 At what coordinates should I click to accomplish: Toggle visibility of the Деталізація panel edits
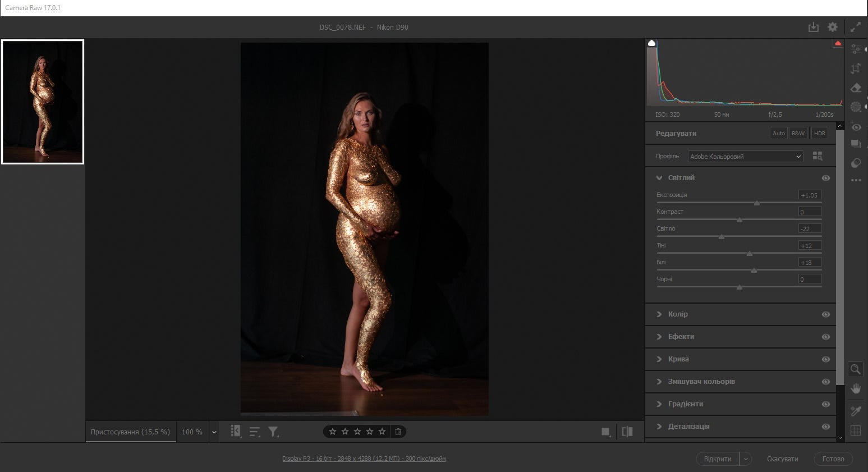826,427
